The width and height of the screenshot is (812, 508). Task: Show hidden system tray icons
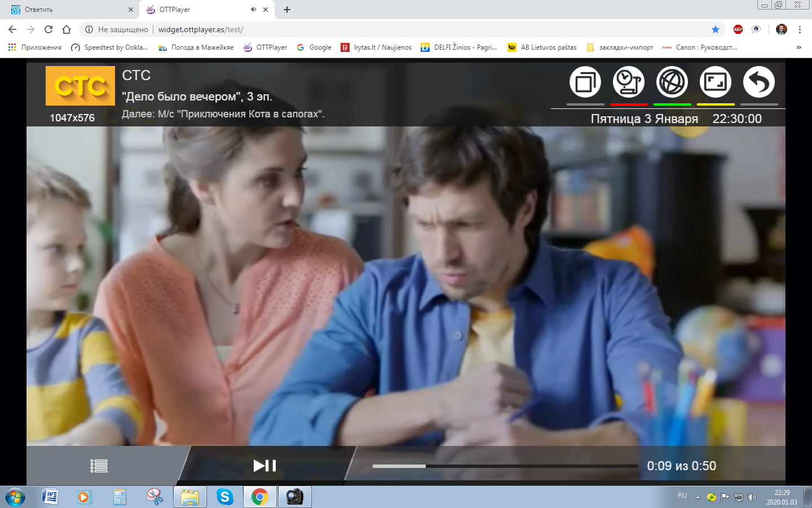(698, 497)
